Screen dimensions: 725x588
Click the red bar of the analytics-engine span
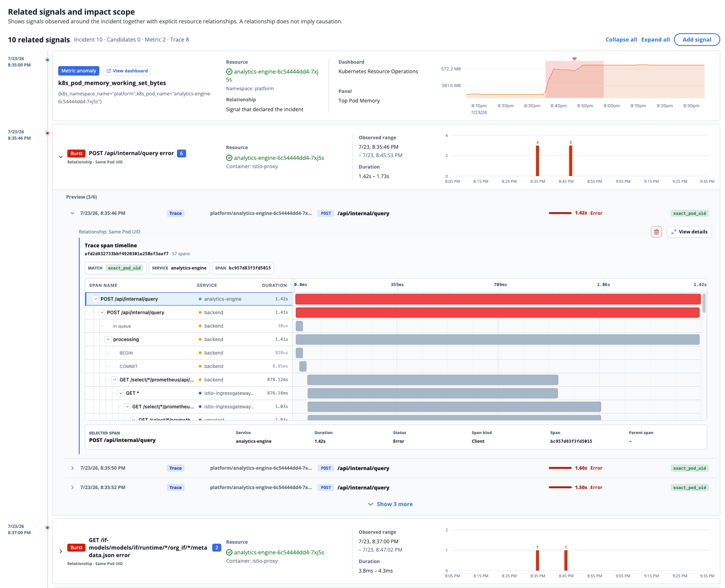coord(498,299)
